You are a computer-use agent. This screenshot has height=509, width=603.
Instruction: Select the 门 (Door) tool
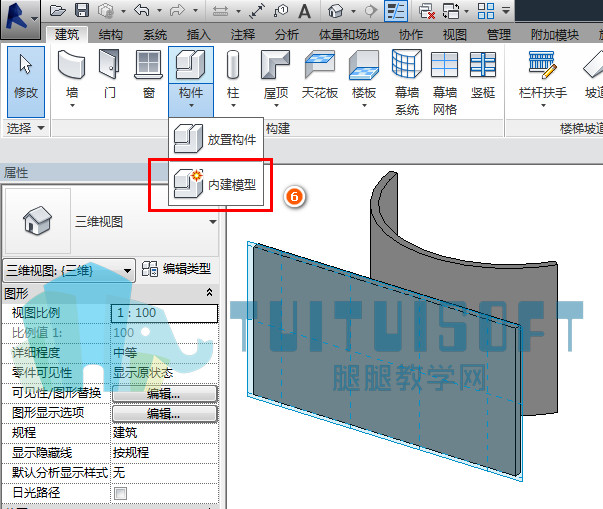[110, 75]
